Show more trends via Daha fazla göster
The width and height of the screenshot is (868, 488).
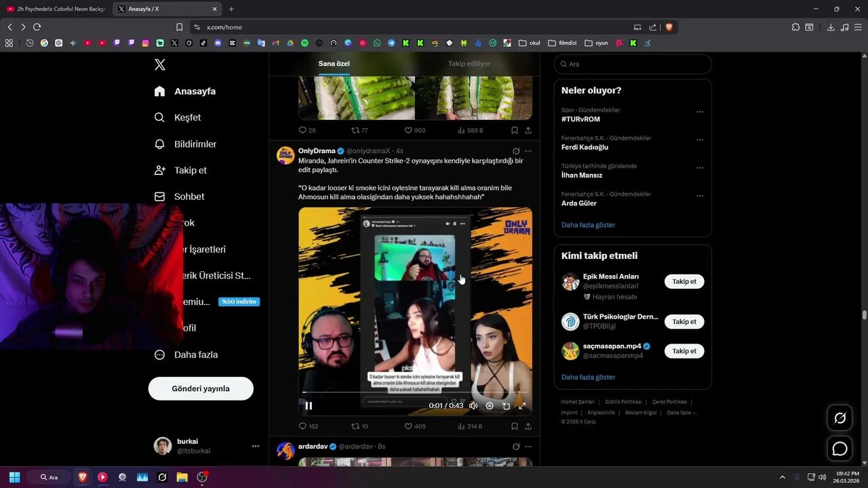[x=588, y=225]
